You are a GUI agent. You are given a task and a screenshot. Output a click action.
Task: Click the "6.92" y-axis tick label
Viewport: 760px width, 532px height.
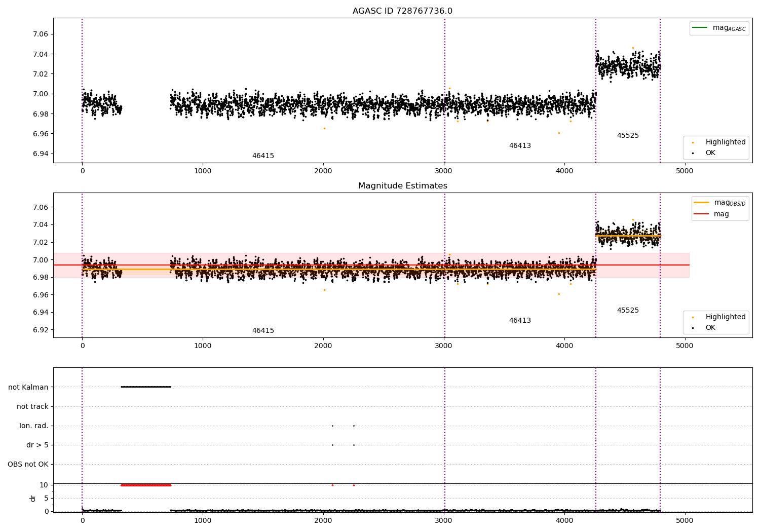(x=41, y=330)
